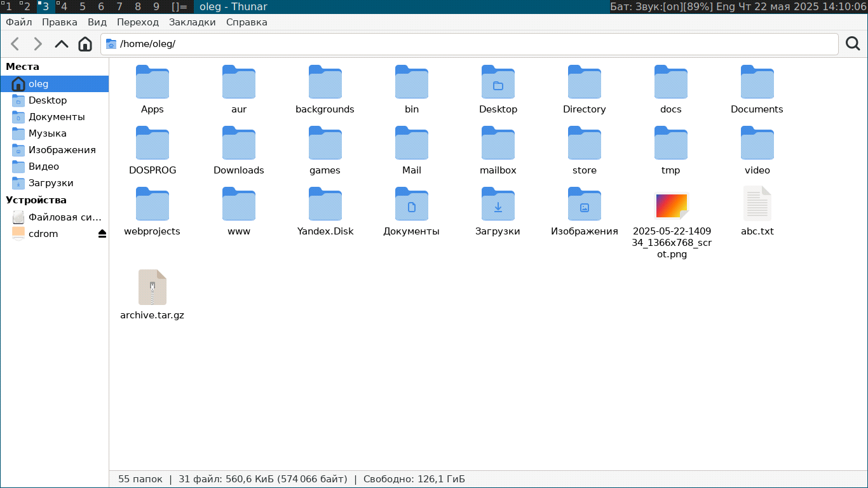
Task: Go to parent folder with up arrow
Action: tap(62, 44)
